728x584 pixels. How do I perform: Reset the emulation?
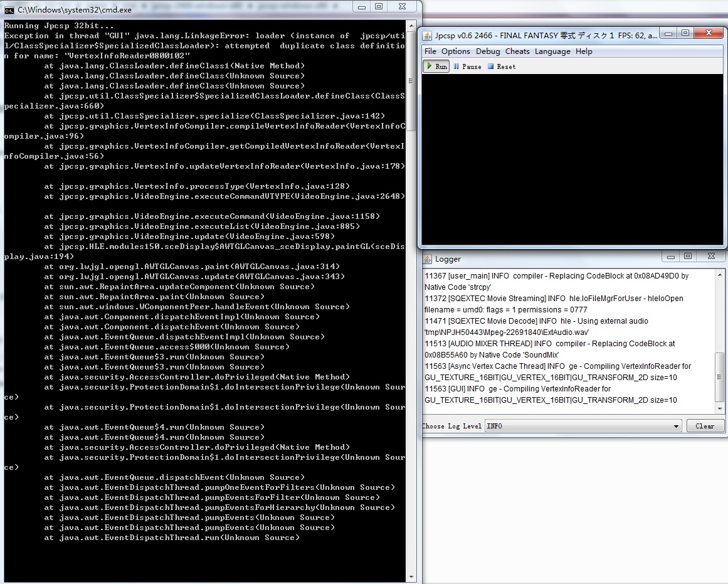click(x=502, y=66)
